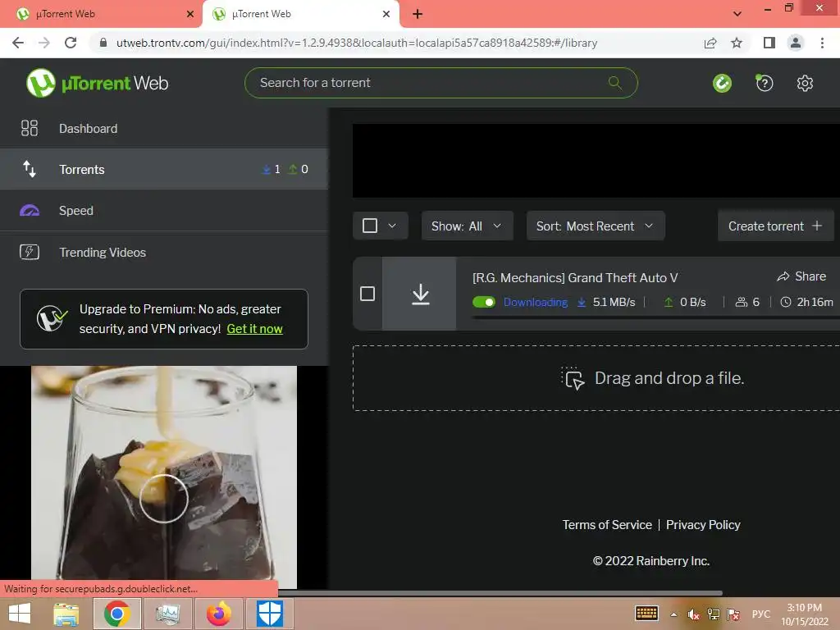Open the Show: All filter dropdown
Viewport: 840px width, 630px height.
[467, 226]
